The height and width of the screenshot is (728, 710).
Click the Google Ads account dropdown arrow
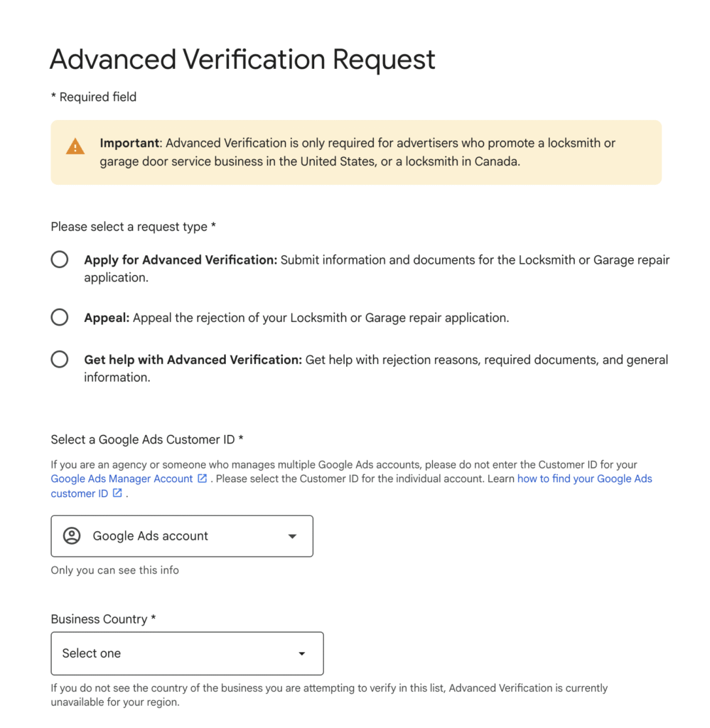point(292,536)
